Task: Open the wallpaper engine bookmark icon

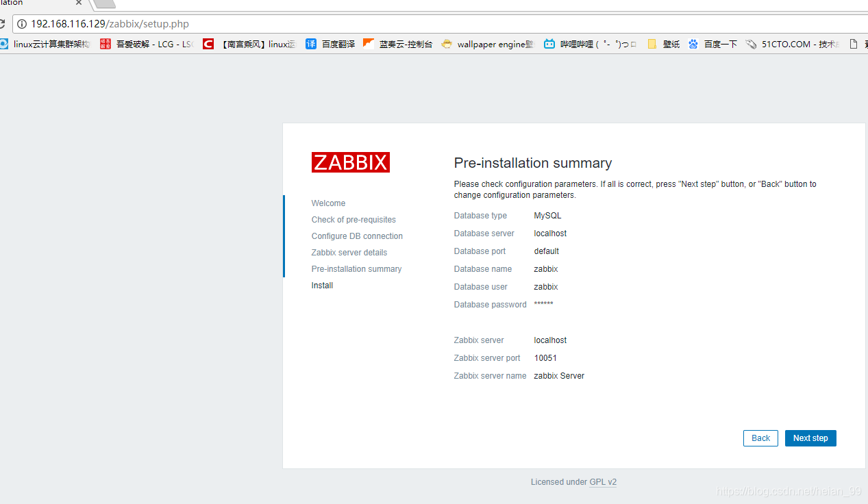Action: click(x=447, y=44)
